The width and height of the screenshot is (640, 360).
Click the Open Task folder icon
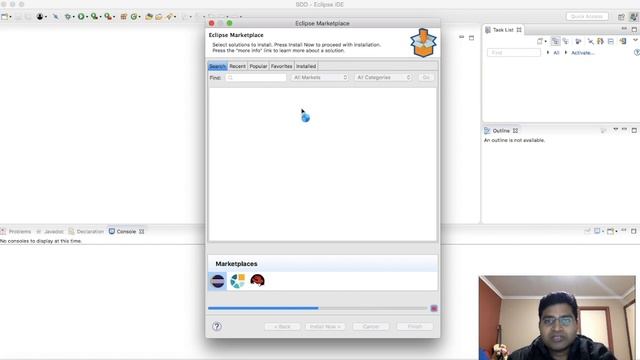coord(159,17)
